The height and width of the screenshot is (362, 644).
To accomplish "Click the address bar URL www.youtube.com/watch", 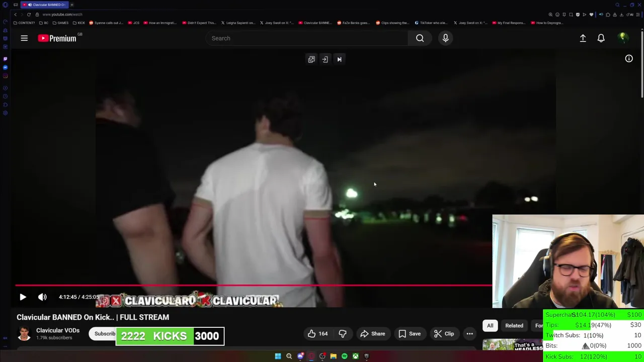I will [x=62, y=15].
